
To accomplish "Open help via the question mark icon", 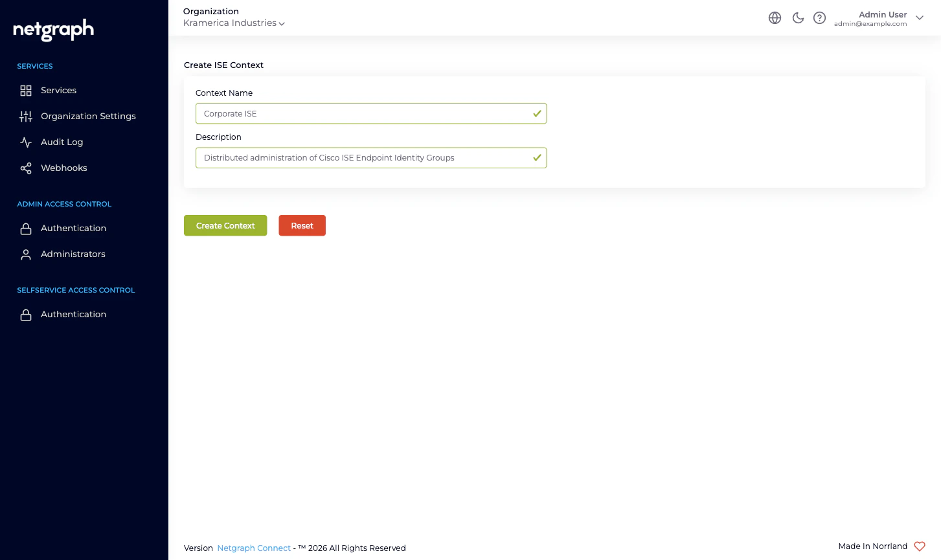I will click(819, 17).
